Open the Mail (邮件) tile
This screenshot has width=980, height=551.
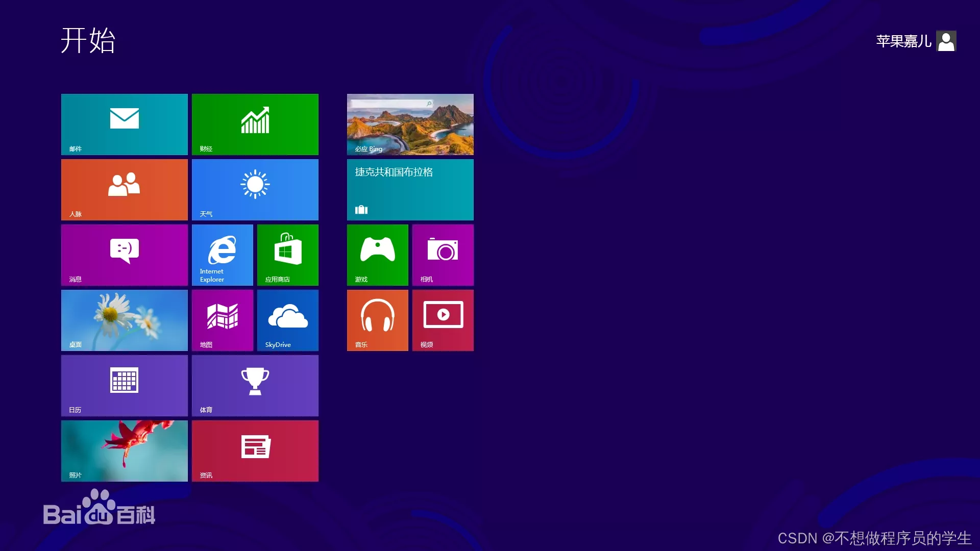pos(124,124)
